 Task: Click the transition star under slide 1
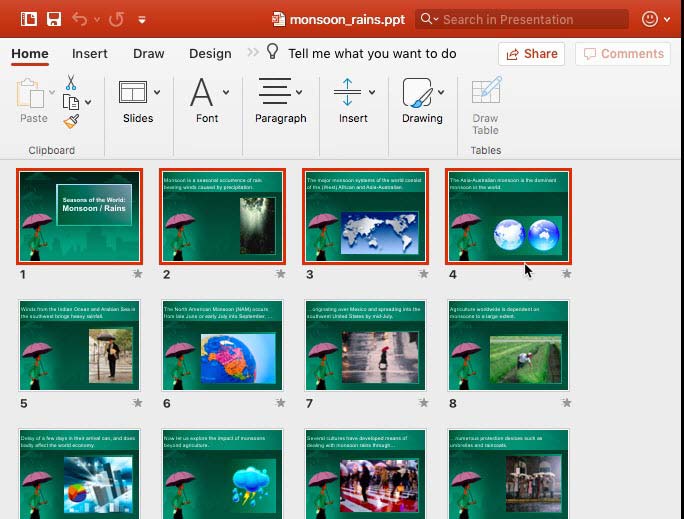click(x=137, y=274)
